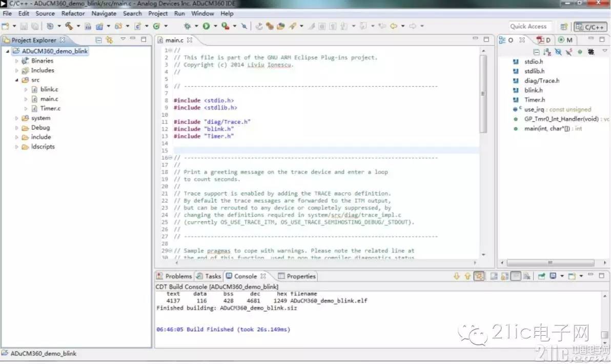Viewport: 611px width, 364px height.
Task: Click Display Selected Console monitor icon
Action: (x=553, y=275)
